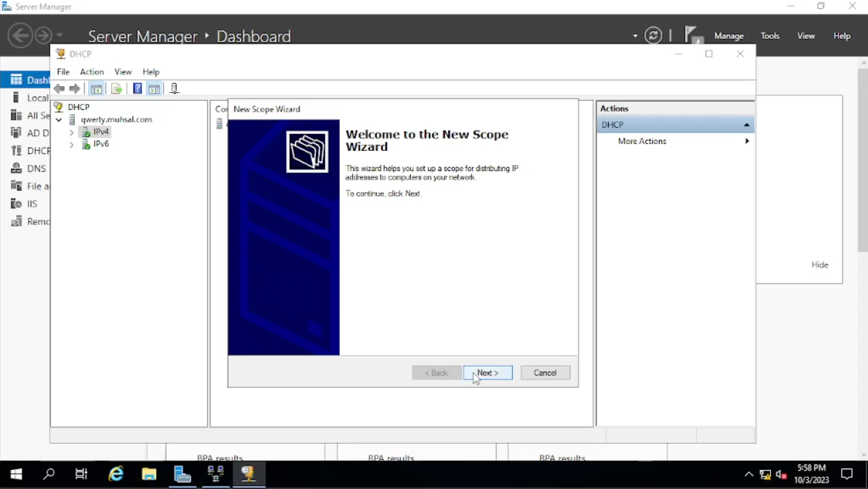Expand the IPv6 tree node
This screenshot has width=868, height=489.
(72, 145)
